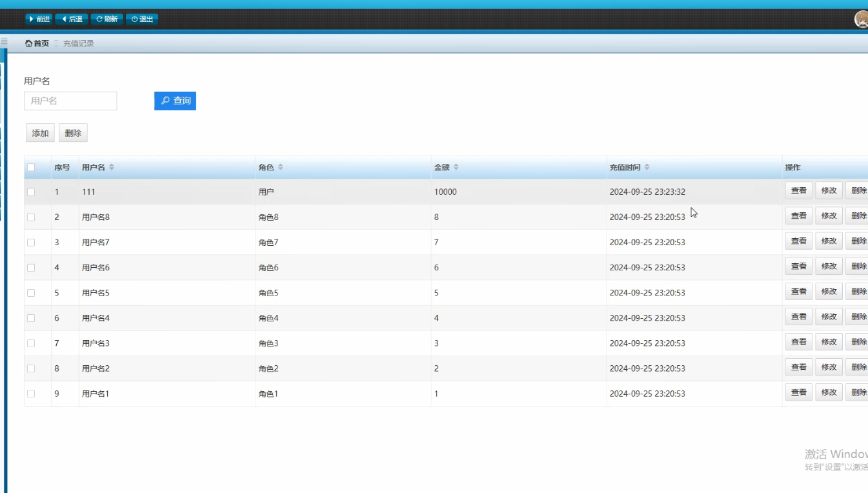Sort by the 角色 column sort arrows
Image resolution: width=868 pixels, height=493 pixels.
[281, 167]
